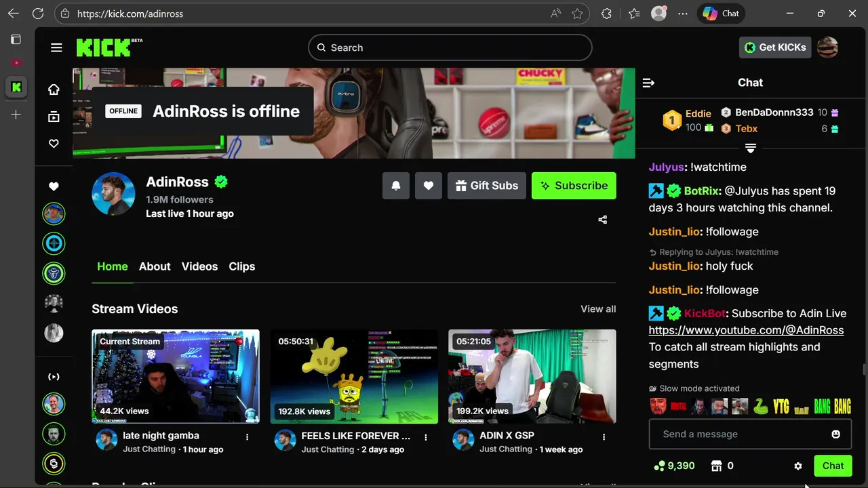
Task: Click the channel points balance 9,390
Action: (x=675, y=466)
